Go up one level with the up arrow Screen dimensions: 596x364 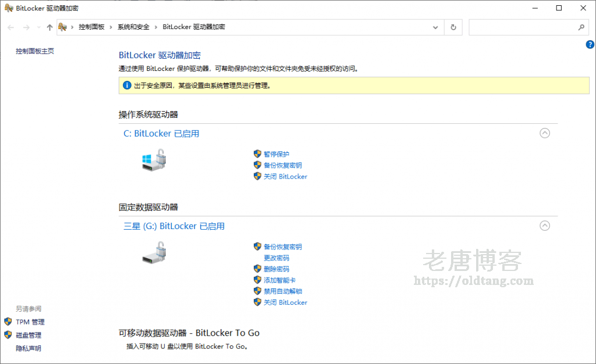tap(49, 27)
